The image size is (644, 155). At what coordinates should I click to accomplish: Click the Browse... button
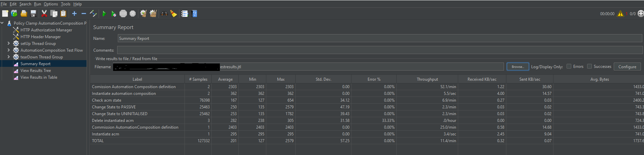point(518,67)
